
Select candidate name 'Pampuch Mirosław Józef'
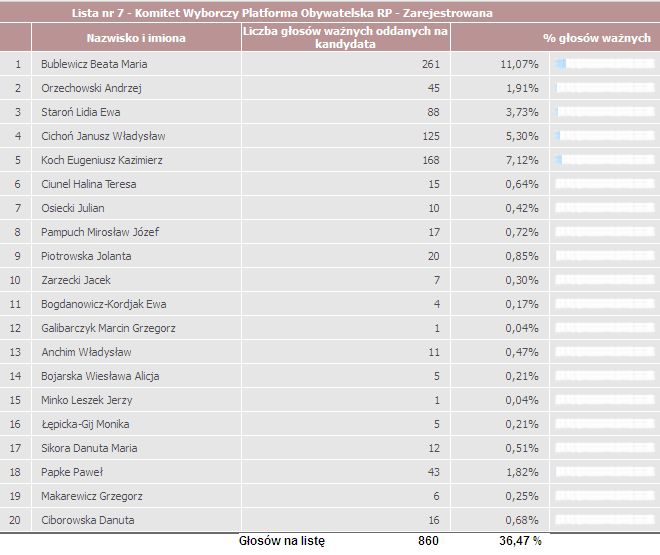[x=100, y=232]
